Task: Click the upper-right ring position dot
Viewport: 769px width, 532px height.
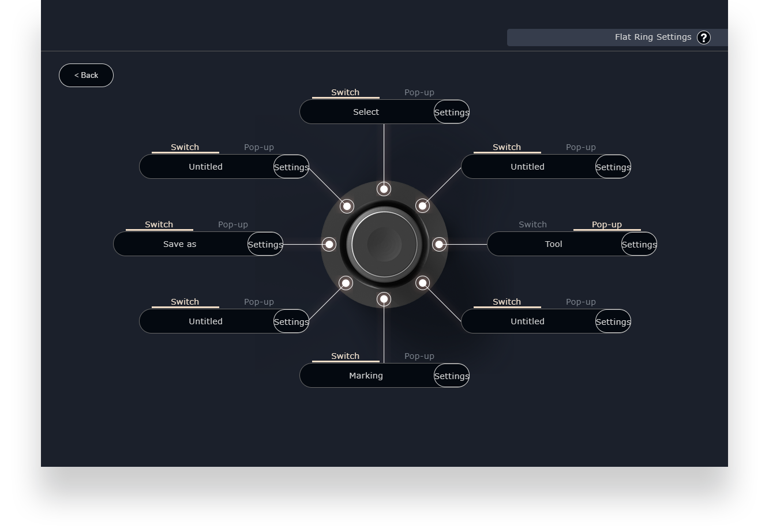Action: click(422, 205)
